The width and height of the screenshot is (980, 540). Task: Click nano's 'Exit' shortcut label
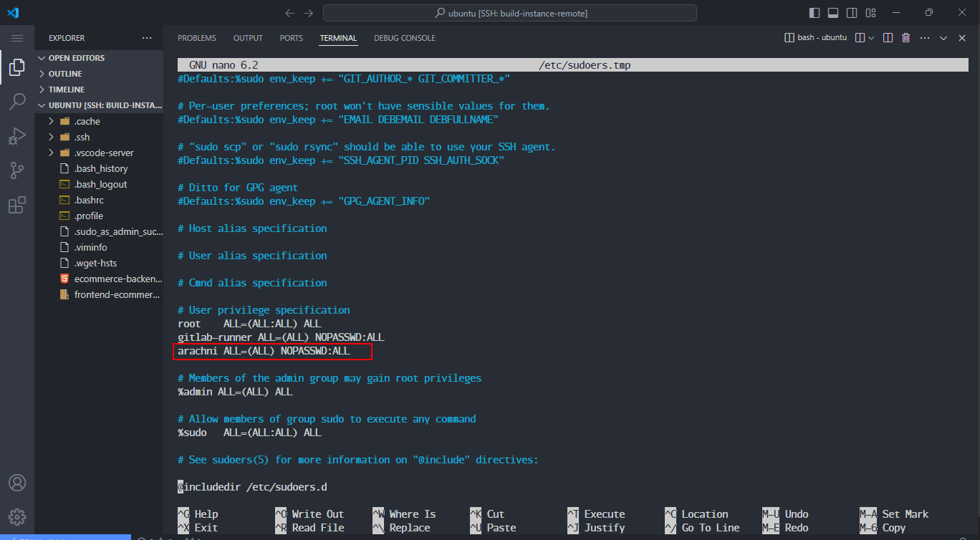[206, 528]
